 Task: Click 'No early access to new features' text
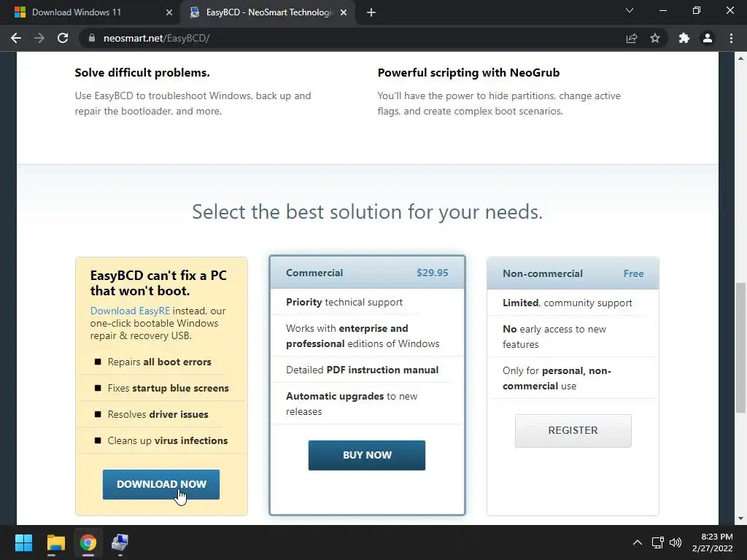click(554, 337)
